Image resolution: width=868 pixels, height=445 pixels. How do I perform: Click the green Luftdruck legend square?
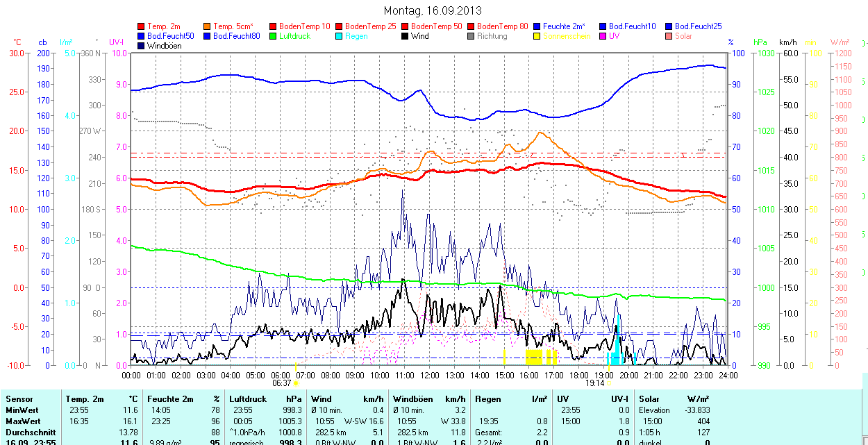pos(274,36)
